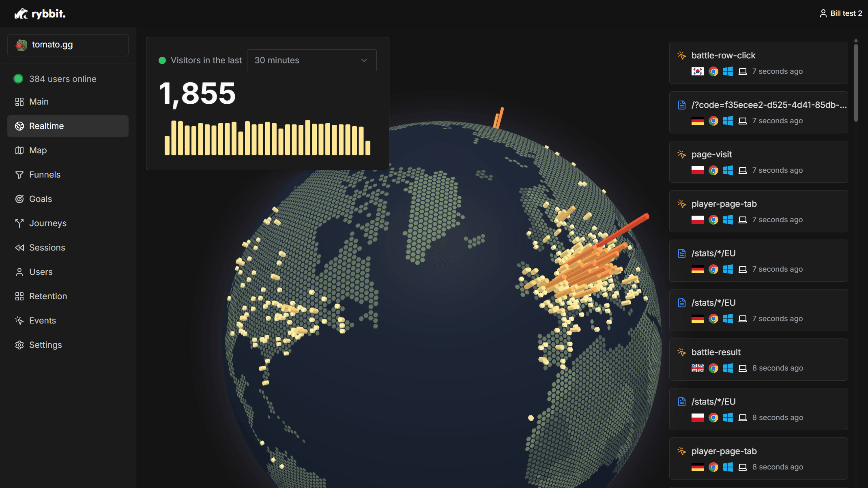This screenshot has width=868, height=488.
Task: Click the Goals target icon
Action: point(19,199)
